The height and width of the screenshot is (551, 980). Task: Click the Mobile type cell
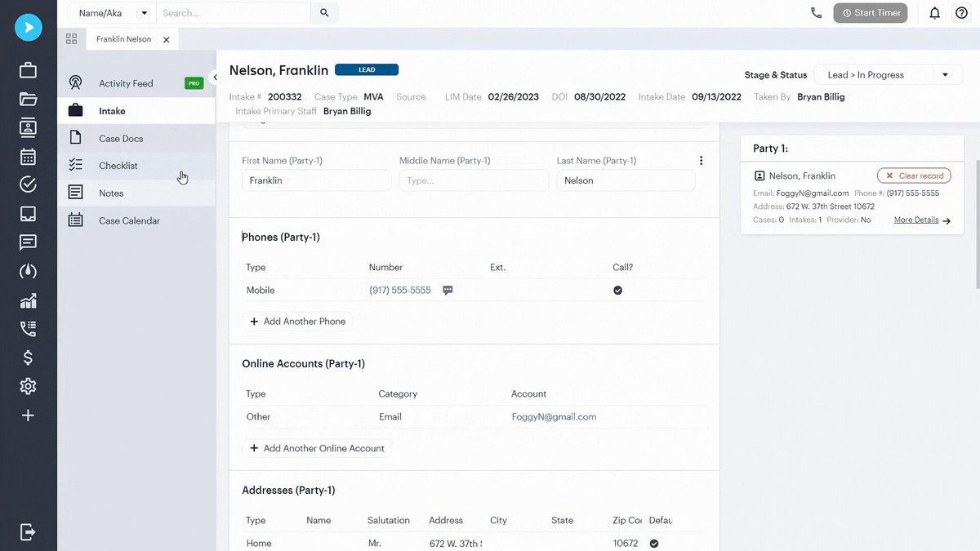click(x=261, y=290)
